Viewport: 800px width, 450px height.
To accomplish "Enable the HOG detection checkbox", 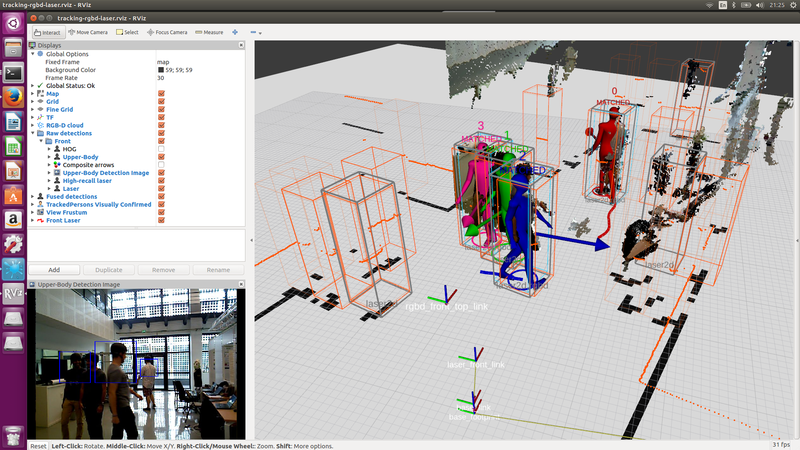I will [x=161, y=149].
